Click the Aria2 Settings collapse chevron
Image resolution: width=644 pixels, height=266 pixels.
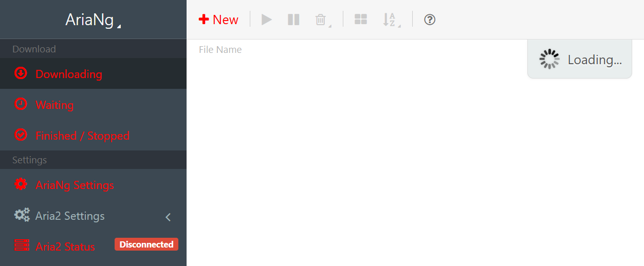coord(168,217)
